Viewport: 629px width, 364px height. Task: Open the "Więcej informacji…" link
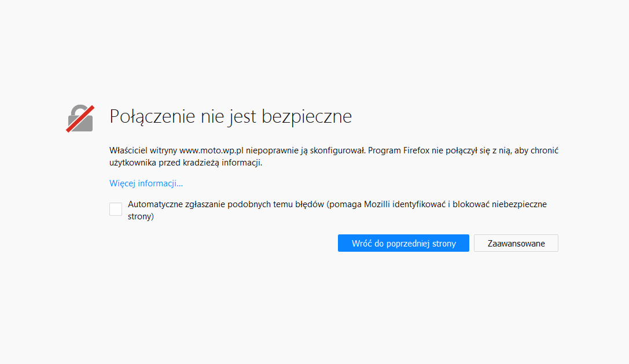click(146, 183)
